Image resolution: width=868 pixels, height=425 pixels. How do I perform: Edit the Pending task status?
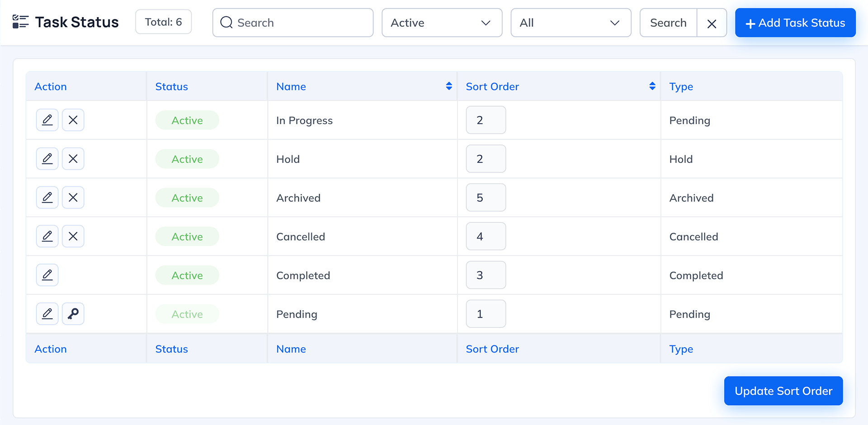47,314
